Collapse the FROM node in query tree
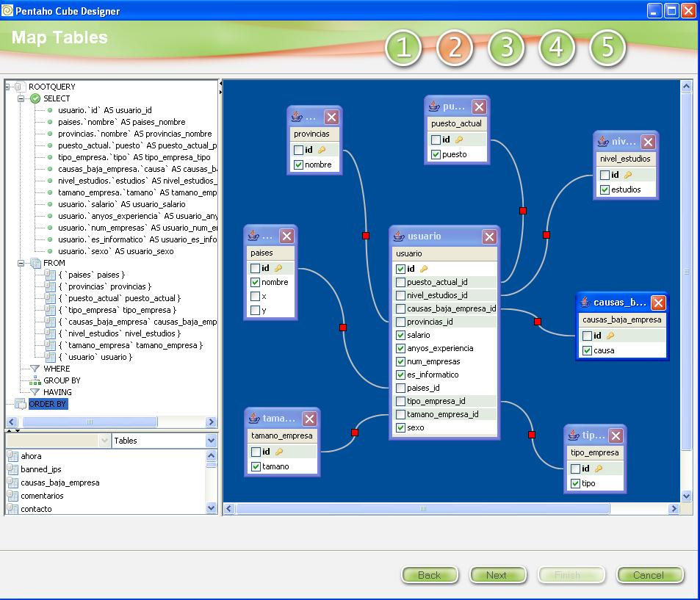The height and width of the screenshot is (600, 700). click(x=21, y=264)
